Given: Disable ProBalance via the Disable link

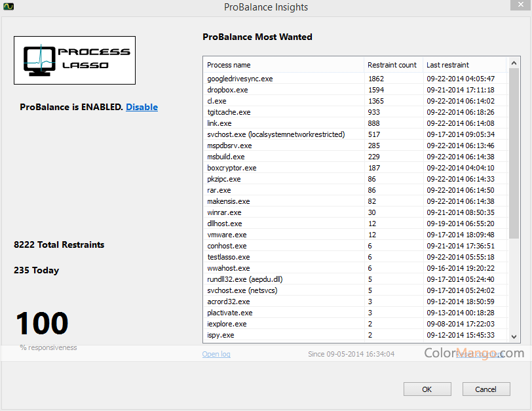Looking at the screenshot, I should [x=142, y=107].
